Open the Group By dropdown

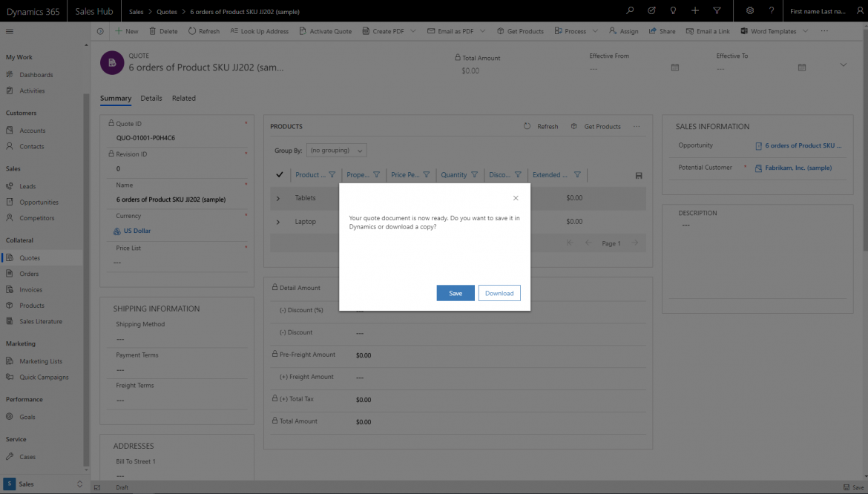click(337, 151)
